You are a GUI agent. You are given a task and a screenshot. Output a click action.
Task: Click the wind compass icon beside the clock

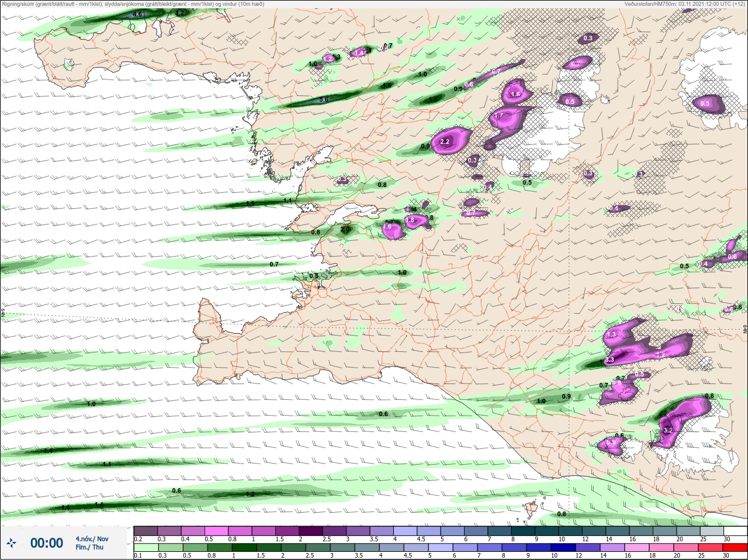coord(11,544)
